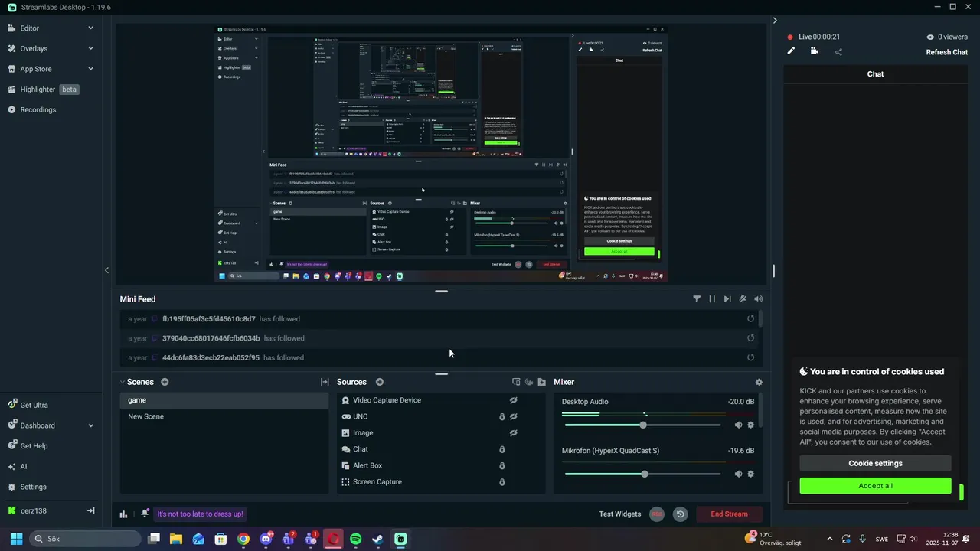This screenshot has height=551, width=980.
Task: Select New Scene in scenes list
Action: tap(224, 416)
